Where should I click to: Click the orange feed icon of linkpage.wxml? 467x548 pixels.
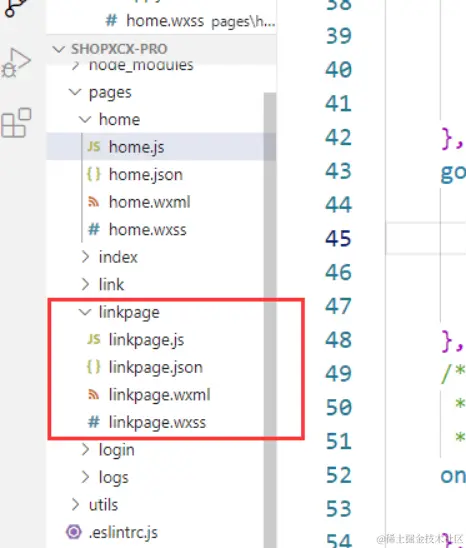point(93,395)
